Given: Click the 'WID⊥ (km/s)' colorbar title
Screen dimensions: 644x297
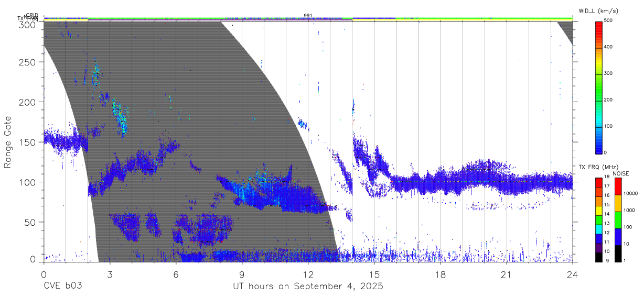Looking at the screenshot, I should coord(599,12).
